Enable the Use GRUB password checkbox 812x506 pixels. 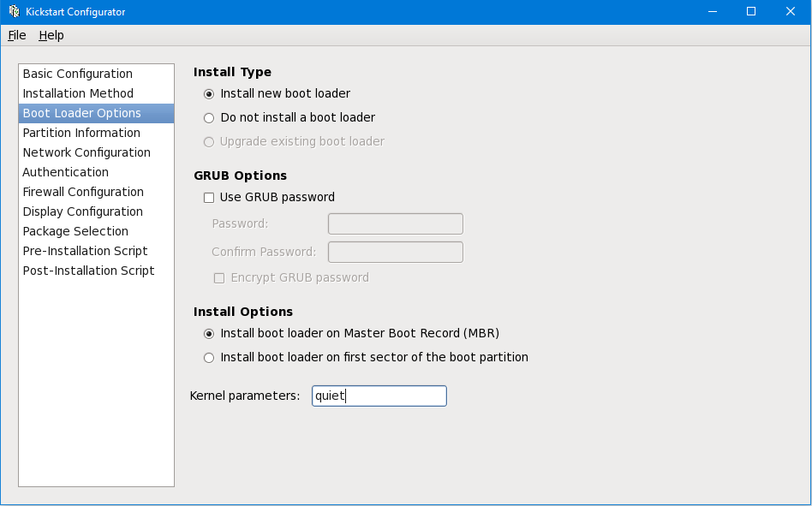(x=209, y=198)
